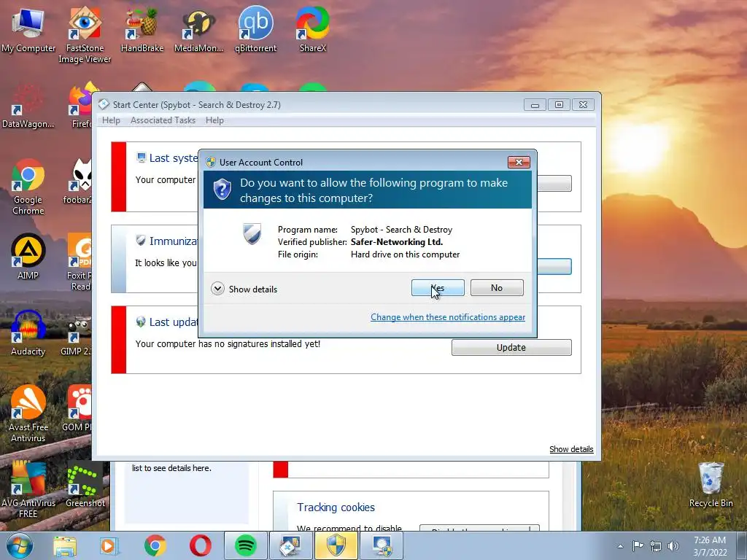Launch FastStone Image Viewer shortcut
This screenshot has width=747, height=560.
85,36
